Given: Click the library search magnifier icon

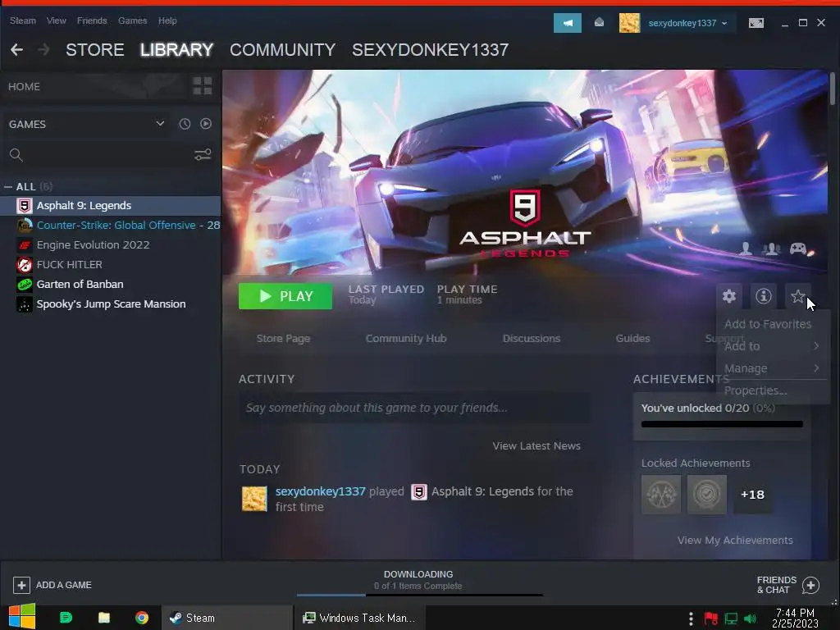Looking at the screenshot, I should tap(16, 155).
